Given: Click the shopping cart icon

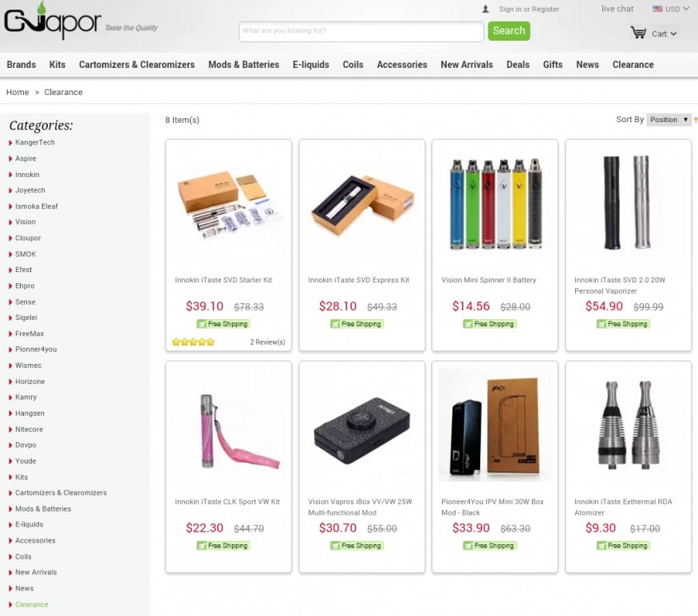Looking at the screenshot, I should [638, 33].
